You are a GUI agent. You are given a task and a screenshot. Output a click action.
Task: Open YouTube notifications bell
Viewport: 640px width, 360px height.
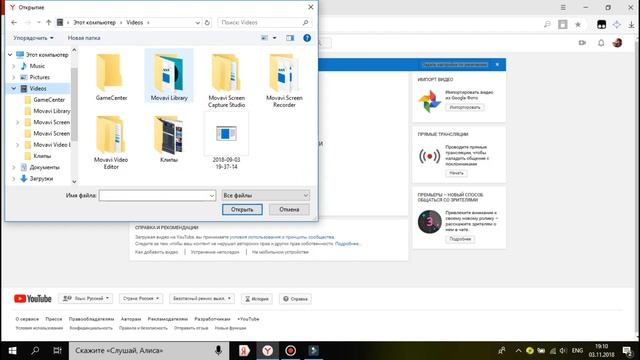click(x=601, y=42)
